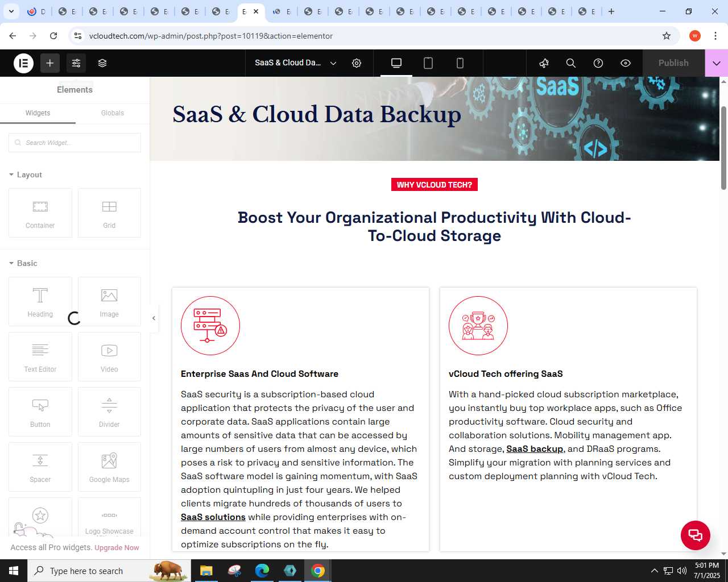Image resolution: width=728 pixels, height=582 pixels.
Task: Follow the SaaS solutions link
Action: (213, 517)
